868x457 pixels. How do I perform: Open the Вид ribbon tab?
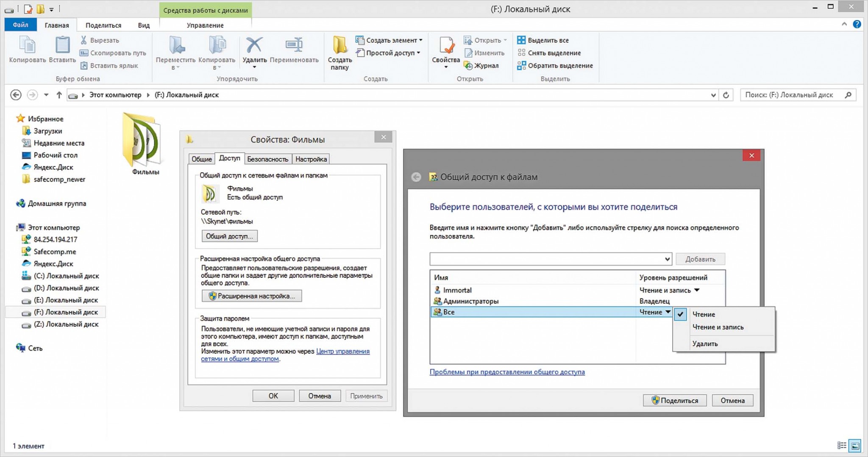[144, 25]
